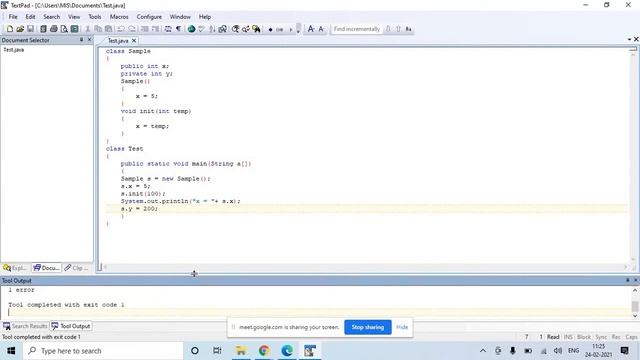The image size is (640, 360).
Task: Redo the edit via toolbar icon
Action: [132, 29]
